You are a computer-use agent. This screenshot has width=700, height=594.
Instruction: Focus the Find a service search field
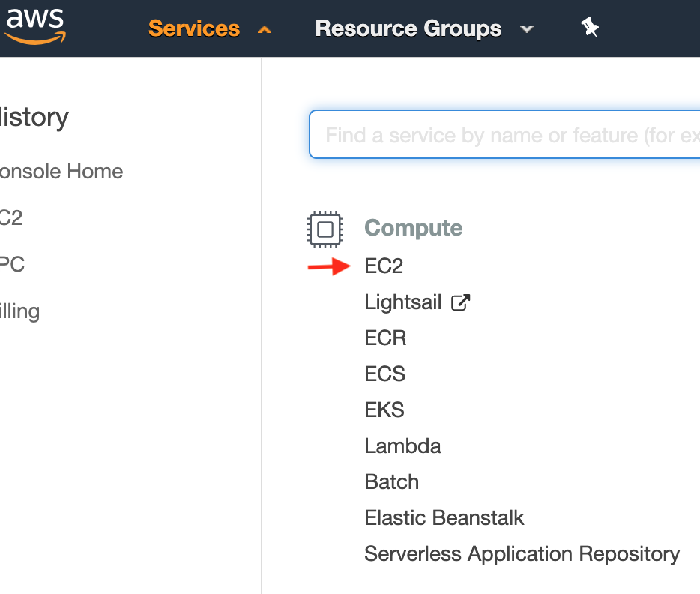[x=504, y=134]
